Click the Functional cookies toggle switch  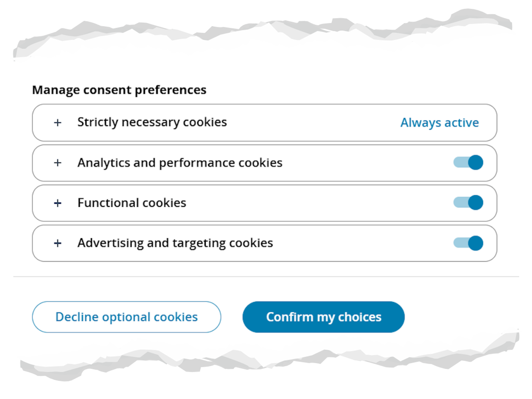pyautogui.click(x=468, y=203)
